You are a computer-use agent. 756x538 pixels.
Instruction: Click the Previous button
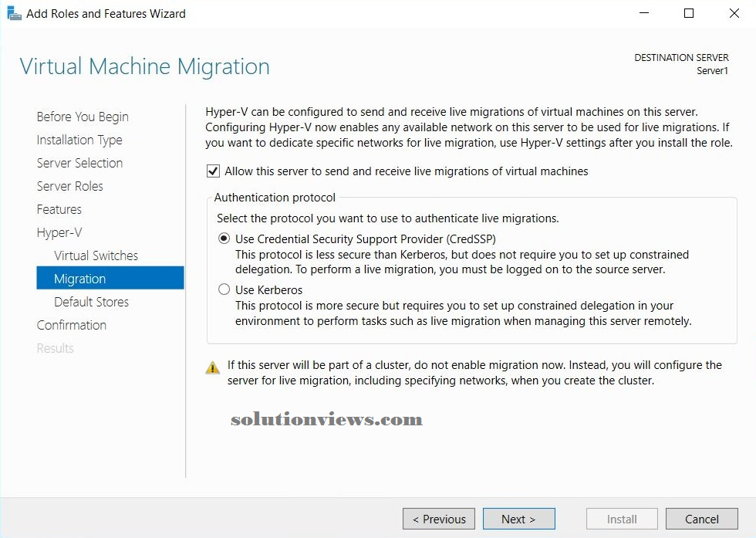click(x=439, y=519)
